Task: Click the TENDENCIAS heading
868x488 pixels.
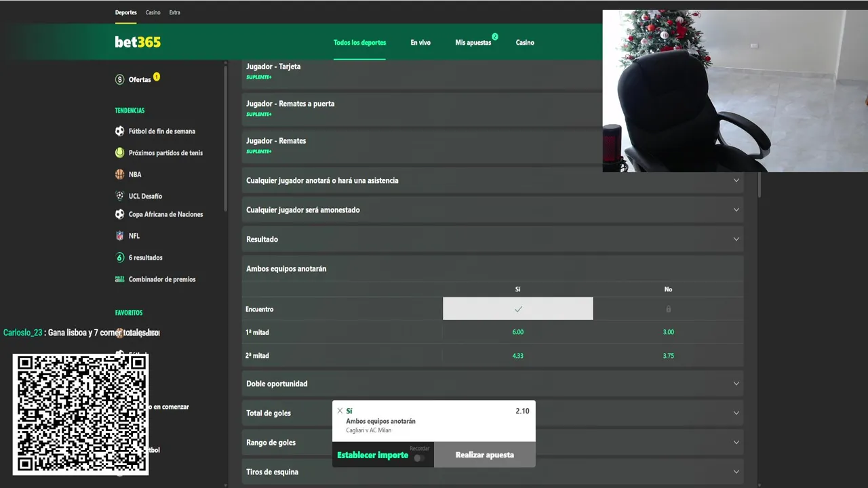Action: pos(130,110)
